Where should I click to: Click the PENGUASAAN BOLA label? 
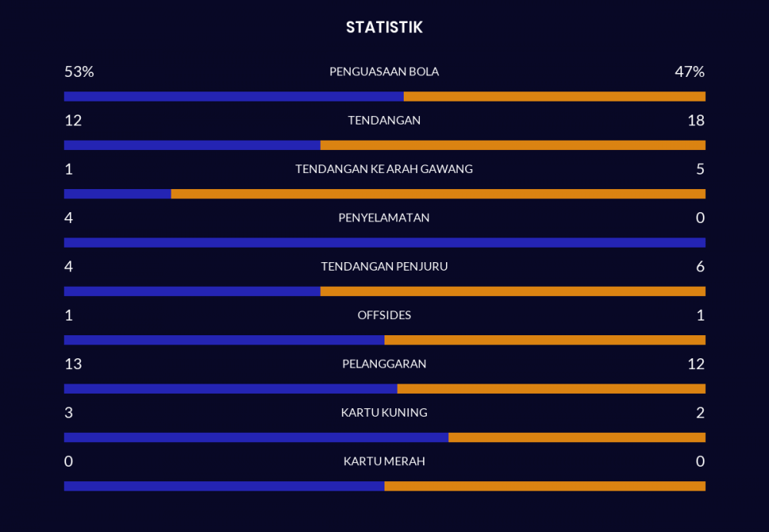click(384, 71)
